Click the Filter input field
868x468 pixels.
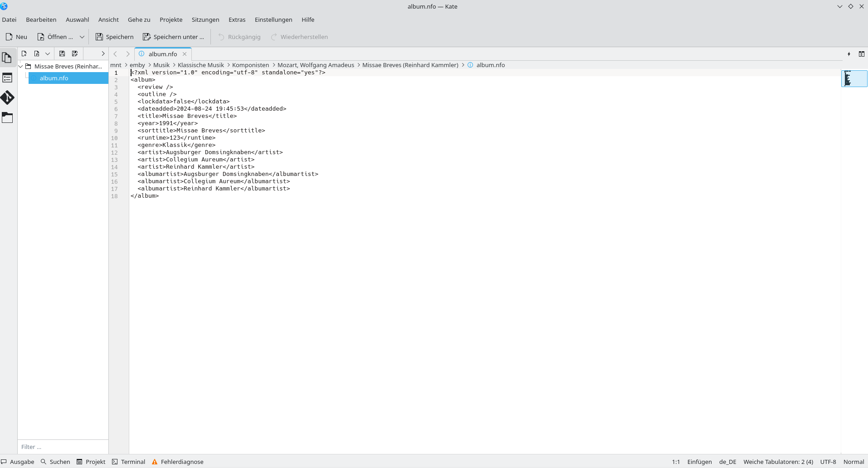pos(63,447)
